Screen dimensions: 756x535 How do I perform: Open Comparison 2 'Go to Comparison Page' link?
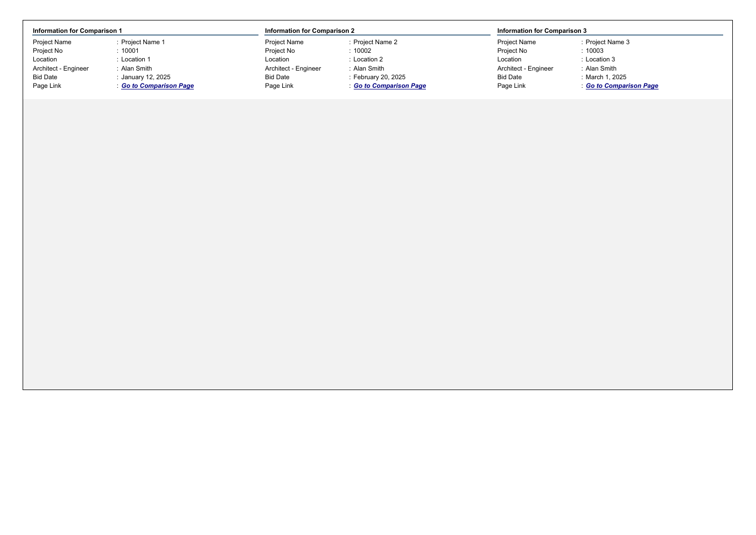click(x=390, y=86)
